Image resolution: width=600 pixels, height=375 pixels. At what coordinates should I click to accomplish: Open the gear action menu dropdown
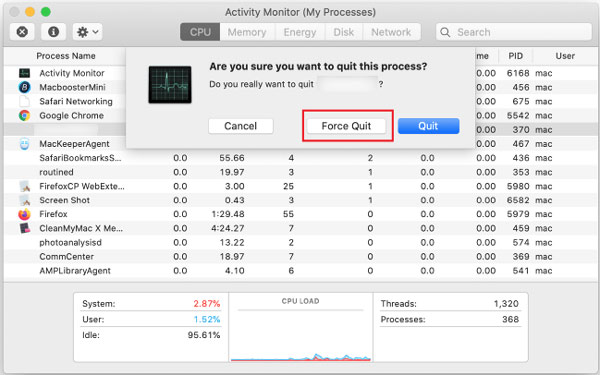(88, 32)
